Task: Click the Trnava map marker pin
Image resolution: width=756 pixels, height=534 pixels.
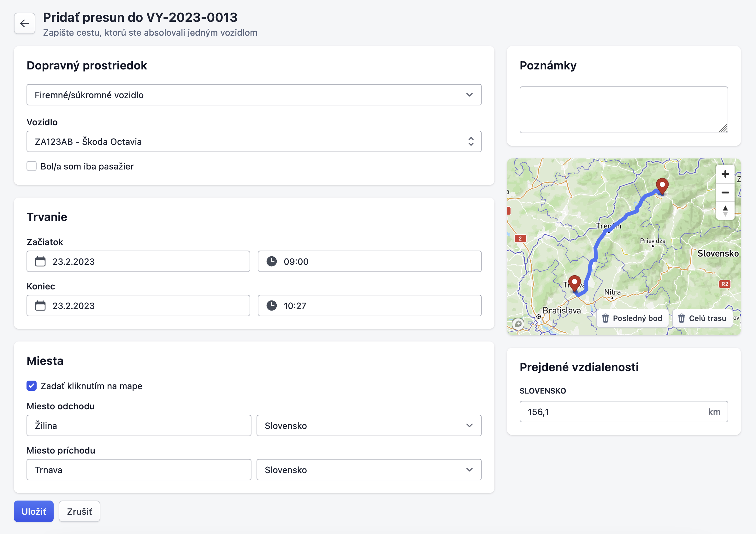Action: pyautogui.click(x=574, y=283)
